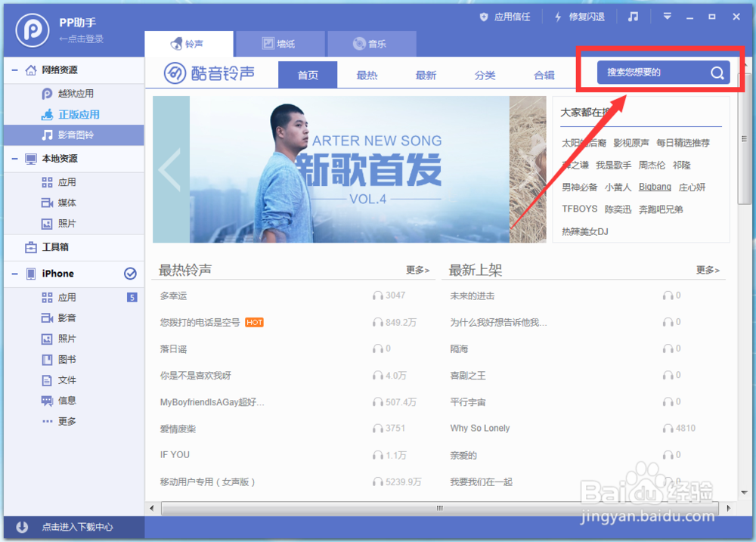Screen dimensions: 756x542
Task: Play ringtone 多幸运
Action: click(174, 296)
